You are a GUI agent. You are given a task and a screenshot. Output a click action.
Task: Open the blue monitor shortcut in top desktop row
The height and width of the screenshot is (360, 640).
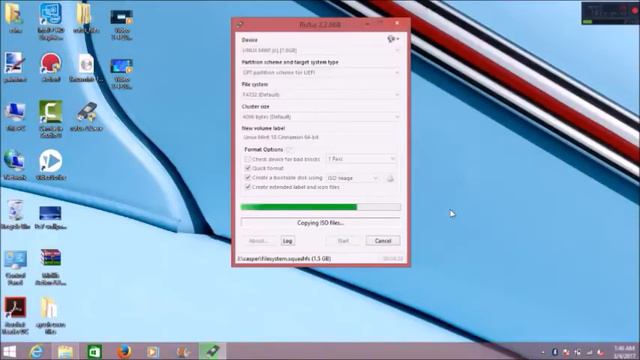(51, 22)
